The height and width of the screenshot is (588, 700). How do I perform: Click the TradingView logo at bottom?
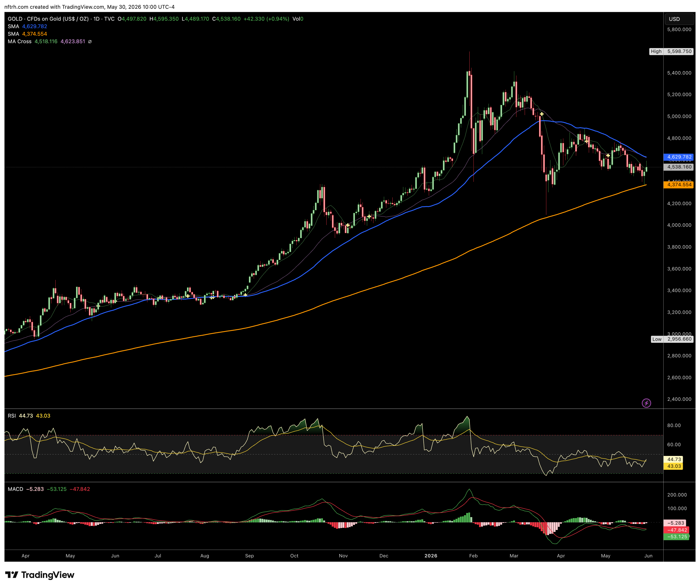tap(40, 575)
